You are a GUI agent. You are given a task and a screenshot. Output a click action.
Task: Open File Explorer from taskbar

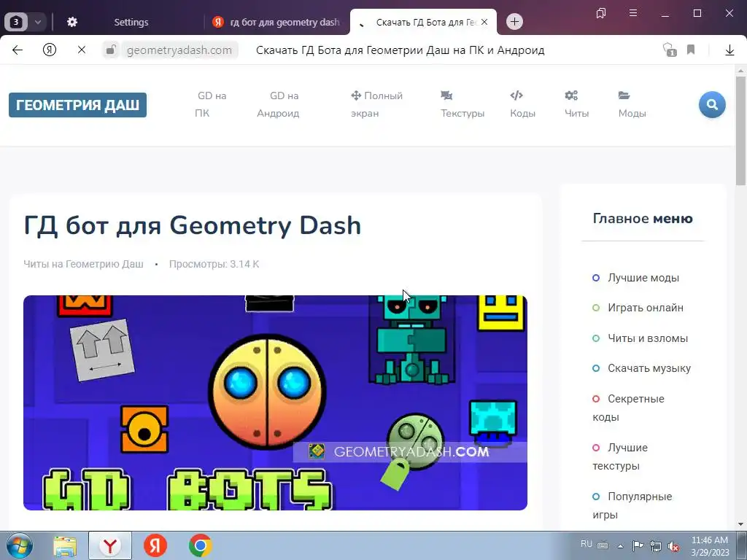64,546
